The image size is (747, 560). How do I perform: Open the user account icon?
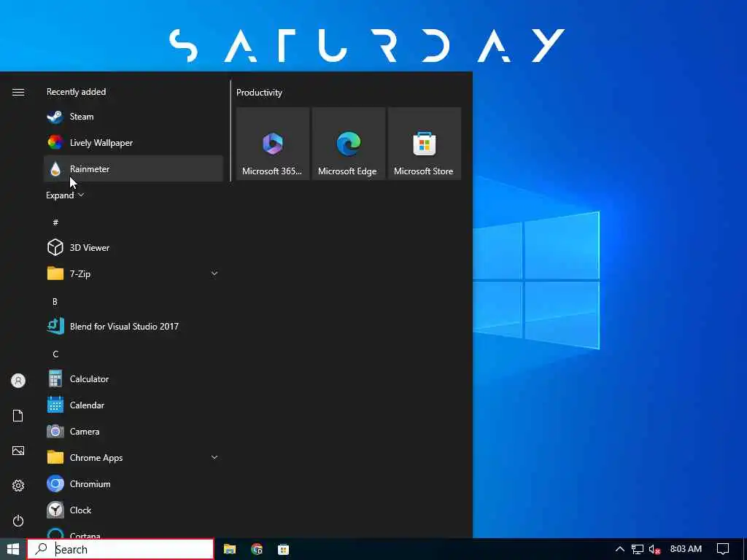point(18,381)
